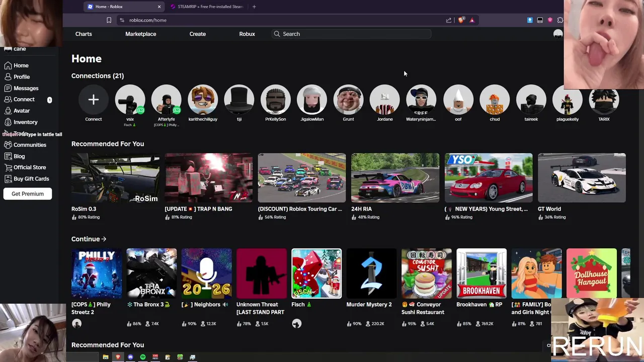Open the blue download extension icon

click(530, 20)
